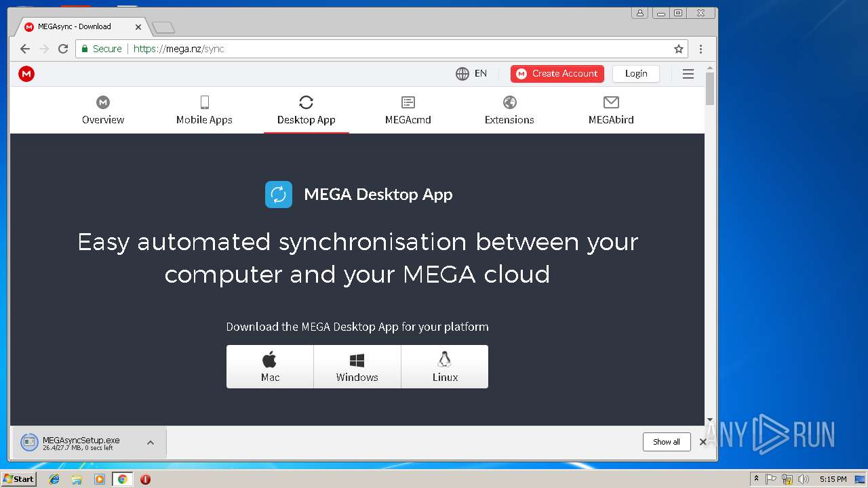Image resolution: width=868 pixels, height=488 pixels.
Task: Close the downloads bar
Action: click(x=703, y=442)
